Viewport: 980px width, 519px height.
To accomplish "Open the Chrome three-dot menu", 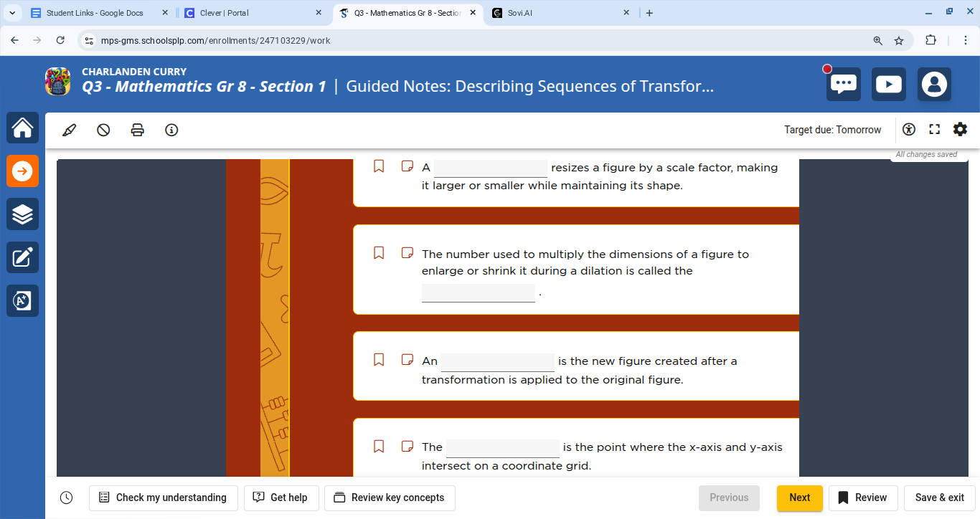I will tap(964, 40).
